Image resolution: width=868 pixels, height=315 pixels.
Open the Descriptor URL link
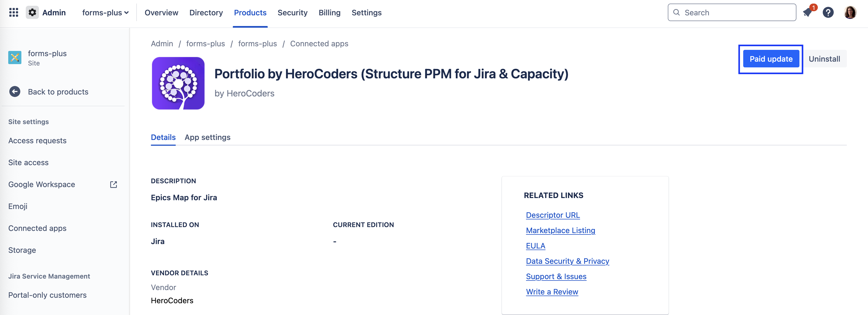point(553,215)
